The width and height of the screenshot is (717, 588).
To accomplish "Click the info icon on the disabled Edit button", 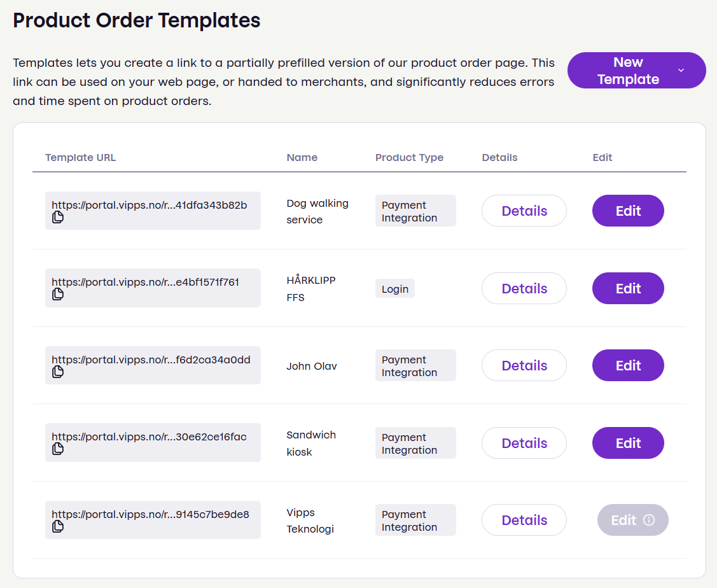I will click(x=650, y=520).
